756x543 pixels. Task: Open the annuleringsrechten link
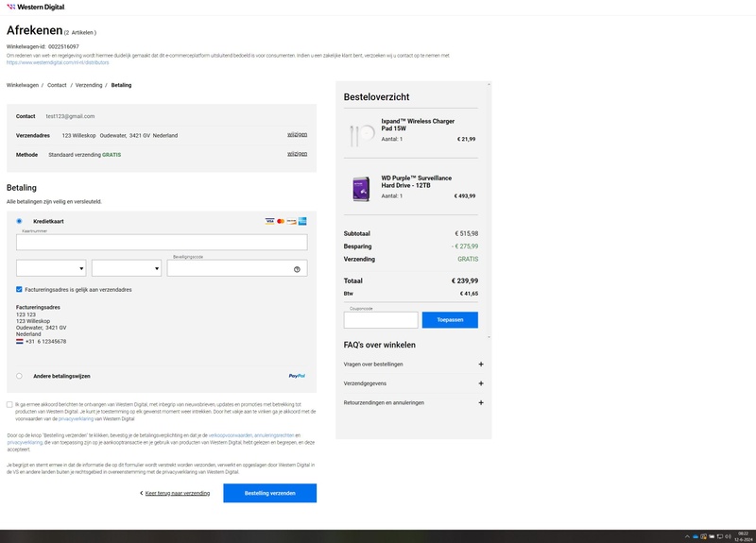click(x=274, y=435)
